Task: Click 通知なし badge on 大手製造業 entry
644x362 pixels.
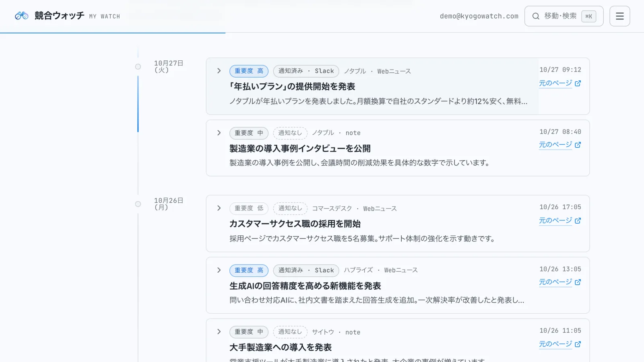Action: tap(290, 332)
